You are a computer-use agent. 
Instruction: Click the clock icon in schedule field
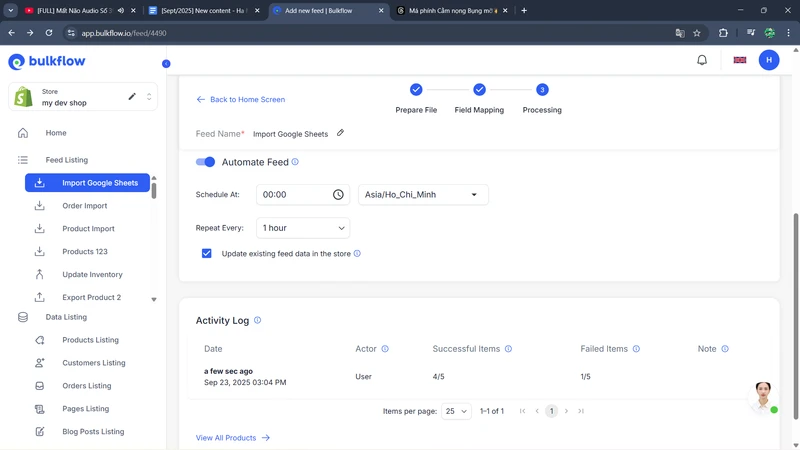338,195
